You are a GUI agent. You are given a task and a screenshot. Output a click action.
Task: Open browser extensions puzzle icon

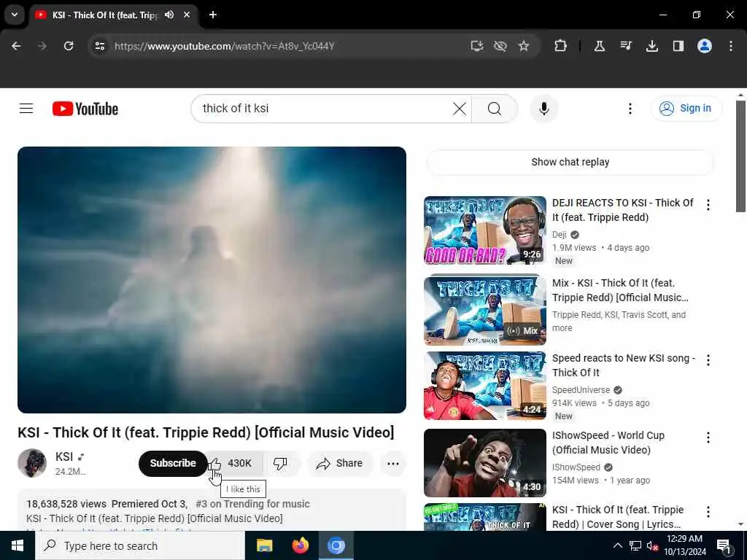click(561, 46)
